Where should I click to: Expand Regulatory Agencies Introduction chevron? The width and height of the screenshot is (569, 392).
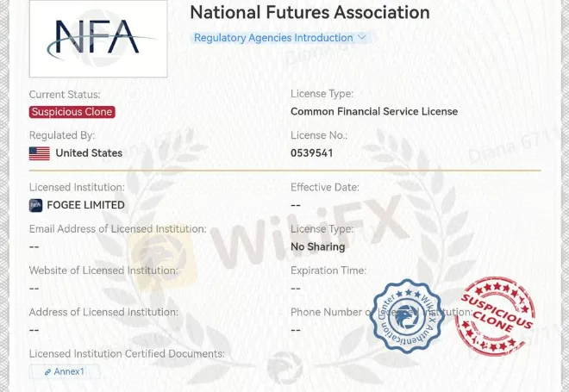tap(362, 37)
